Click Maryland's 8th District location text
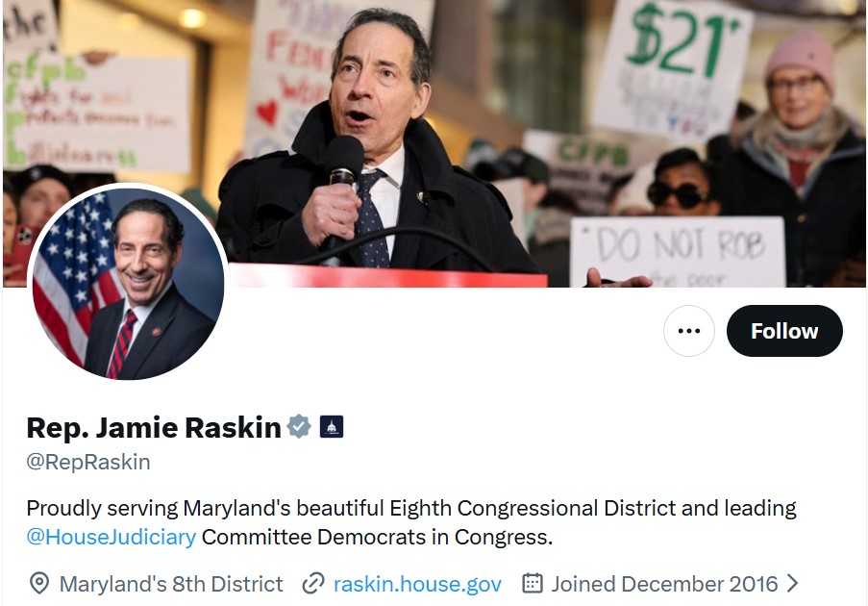 pyautogui.click(x=171, y=584)
